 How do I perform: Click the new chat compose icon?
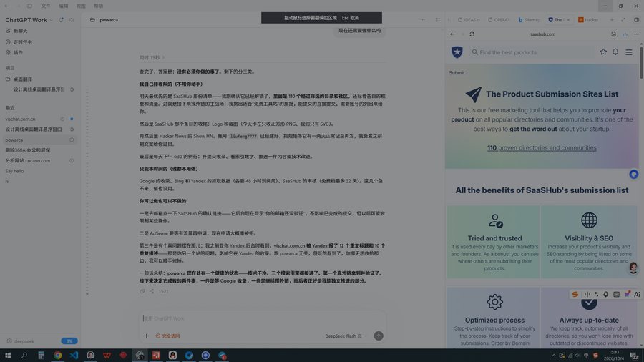tap(8, 31)
